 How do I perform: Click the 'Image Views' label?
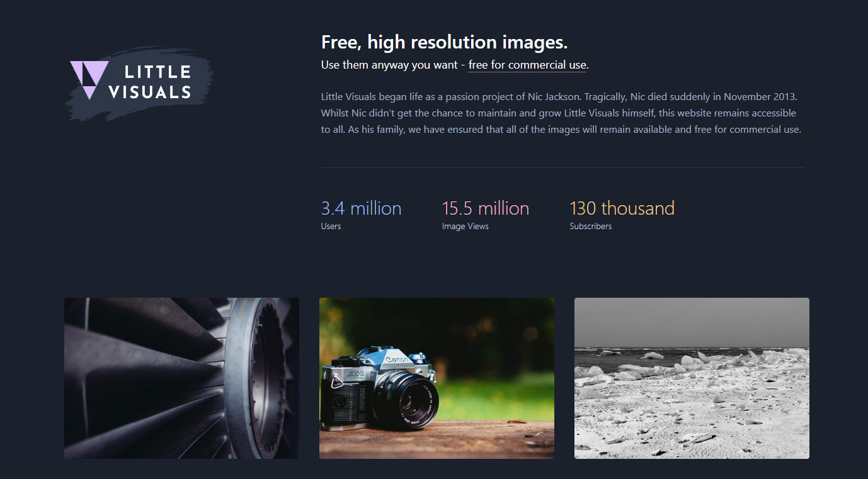tap(465, 226)
